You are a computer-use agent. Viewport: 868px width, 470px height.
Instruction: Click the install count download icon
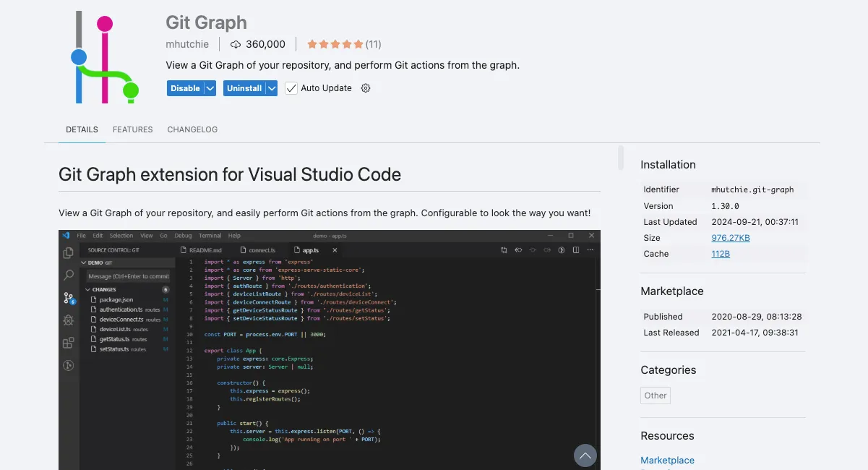tap(235, 44)
